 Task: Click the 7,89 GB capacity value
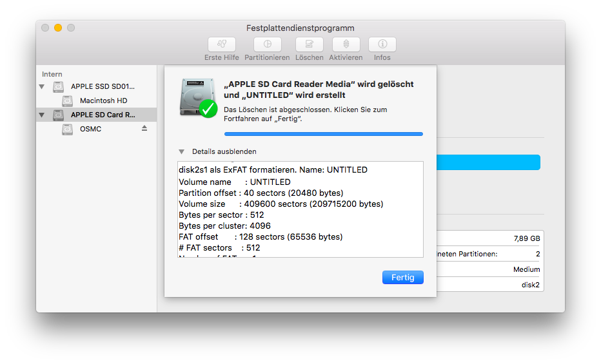coord(527,238)
